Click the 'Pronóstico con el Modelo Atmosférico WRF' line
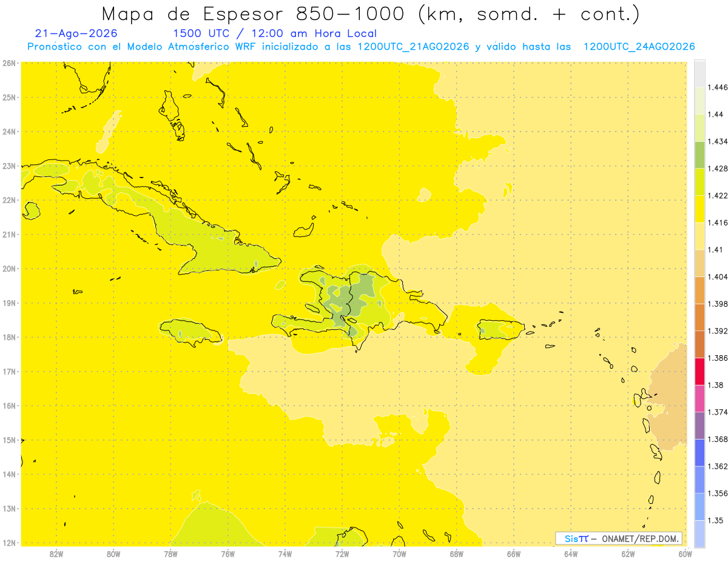 pos(361,47)
